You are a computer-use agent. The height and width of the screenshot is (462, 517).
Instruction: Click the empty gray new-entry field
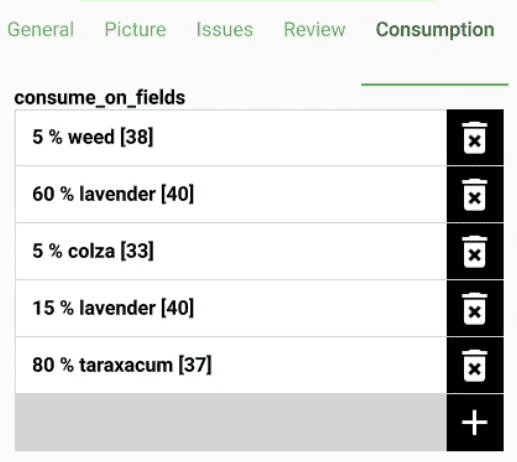[231, 422]
